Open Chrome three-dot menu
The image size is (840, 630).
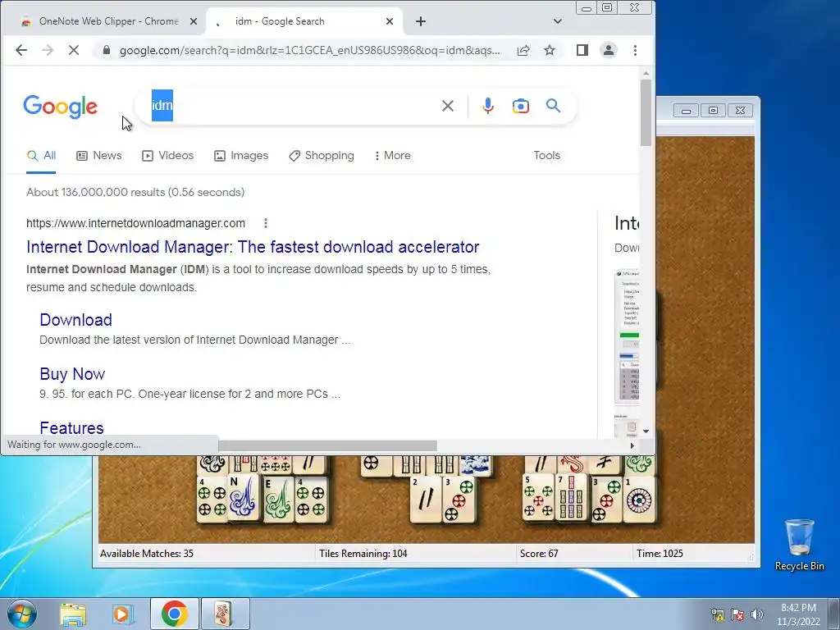636,50
